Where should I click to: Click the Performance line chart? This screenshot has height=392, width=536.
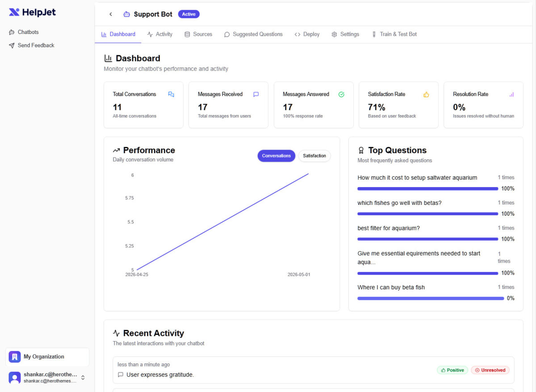[x=222, y=222]
